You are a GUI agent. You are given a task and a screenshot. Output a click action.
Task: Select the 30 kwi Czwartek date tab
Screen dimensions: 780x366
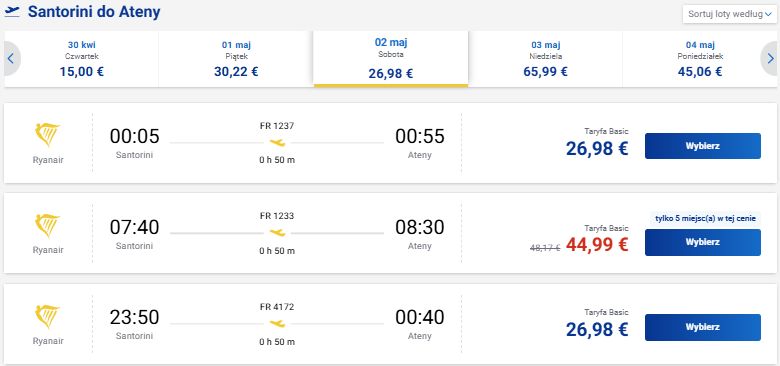point(82,59)
